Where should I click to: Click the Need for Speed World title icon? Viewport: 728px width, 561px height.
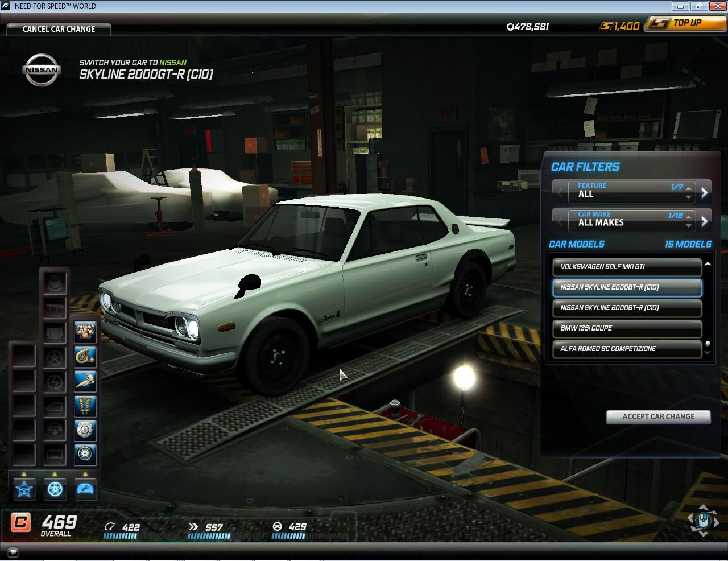pos(6,6)
